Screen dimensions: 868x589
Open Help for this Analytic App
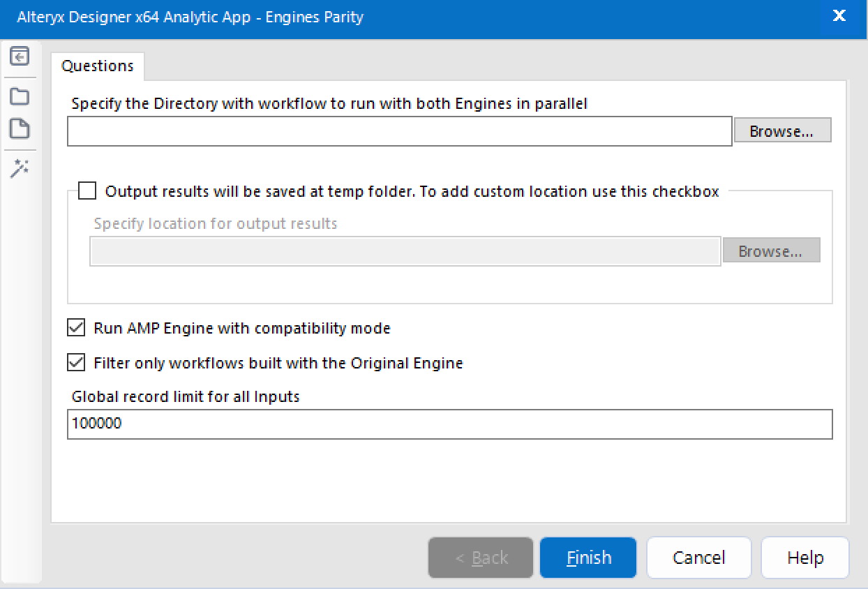(805, 558)
